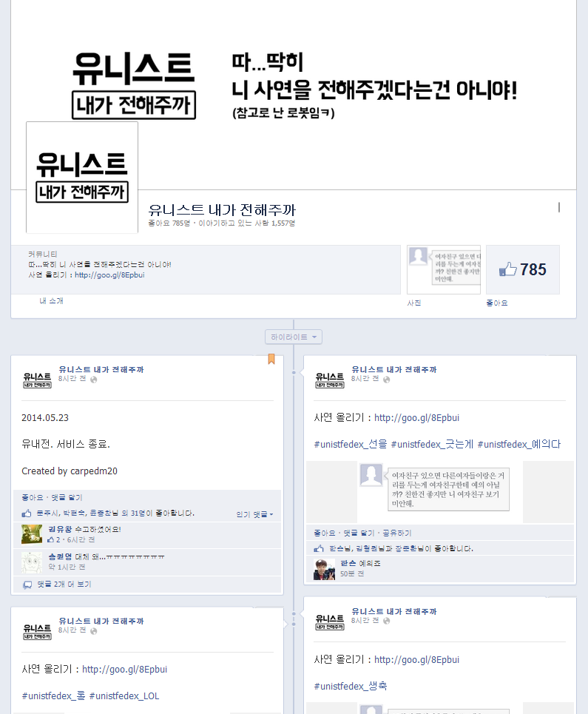Click 공유하기 on the right post
Screen dimensions: 588x714
click(397, 533)
